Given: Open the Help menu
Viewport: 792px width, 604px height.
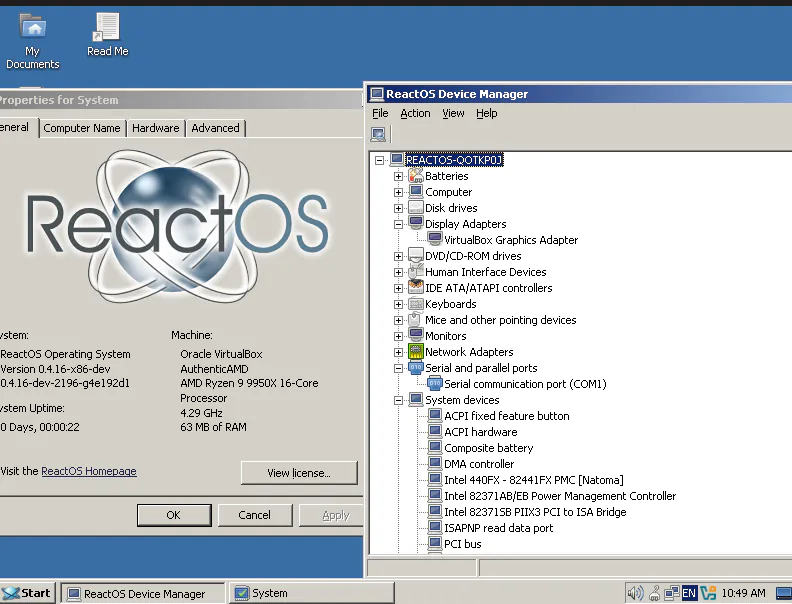Looking at the screenshot, I should [x=486, y=113].
